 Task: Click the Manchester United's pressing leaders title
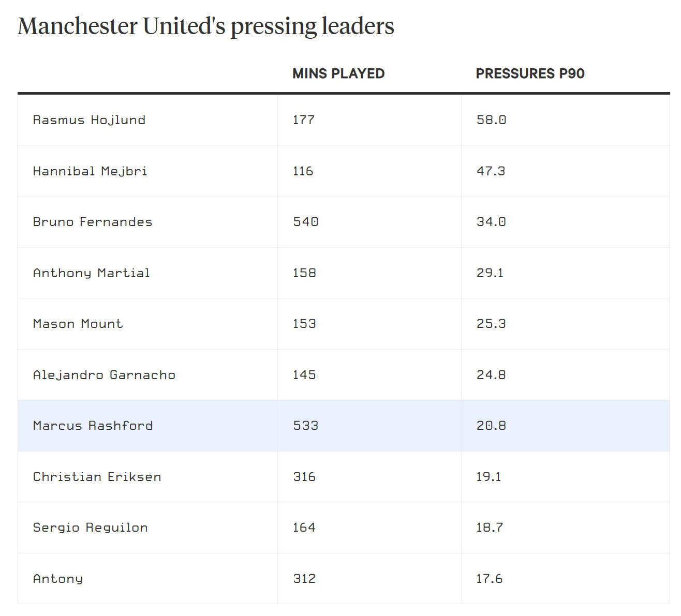(x=206, y=26)
